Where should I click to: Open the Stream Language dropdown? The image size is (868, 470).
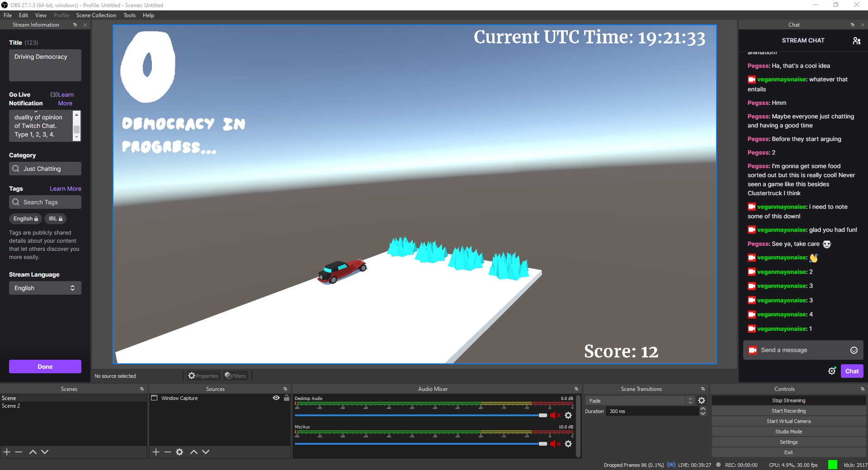(45, 288)
